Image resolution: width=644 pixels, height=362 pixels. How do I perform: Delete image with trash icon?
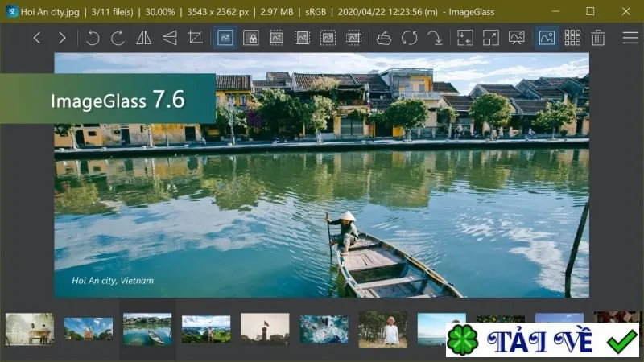(598, 38)
